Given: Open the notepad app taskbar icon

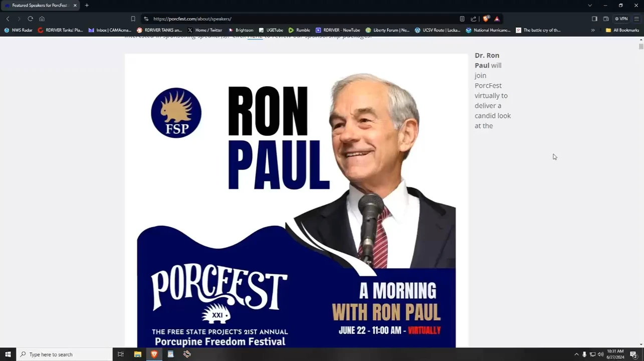Looking at the screenshot, I should click(170, 354).
